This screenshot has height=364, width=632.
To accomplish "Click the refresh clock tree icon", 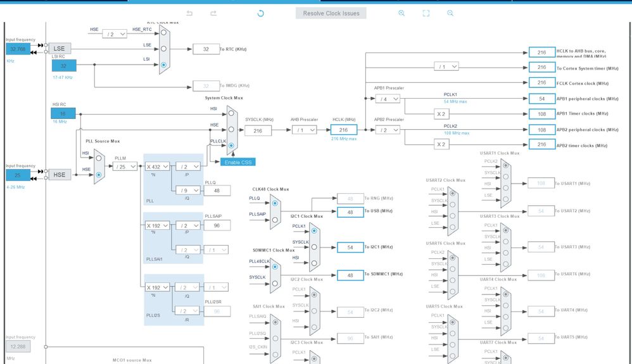I will pyautogui.click(x=260, y=13).
